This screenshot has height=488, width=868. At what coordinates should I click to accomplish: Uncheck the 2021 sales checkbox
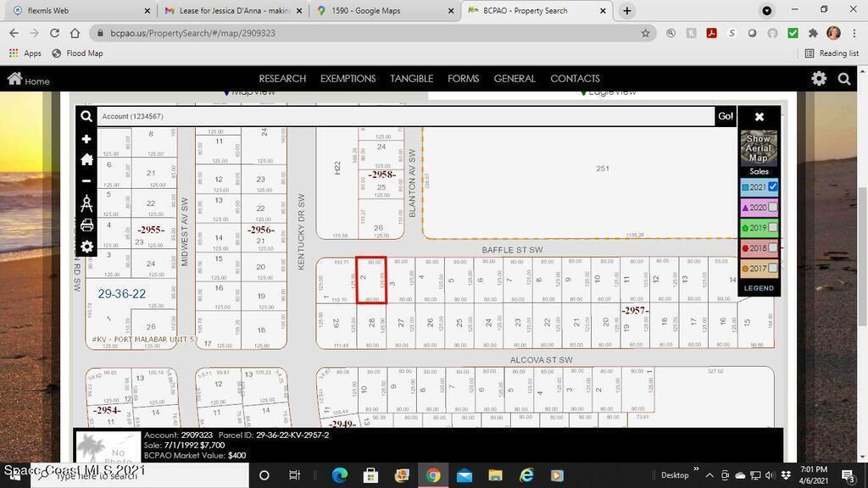(x=772, y=187)
